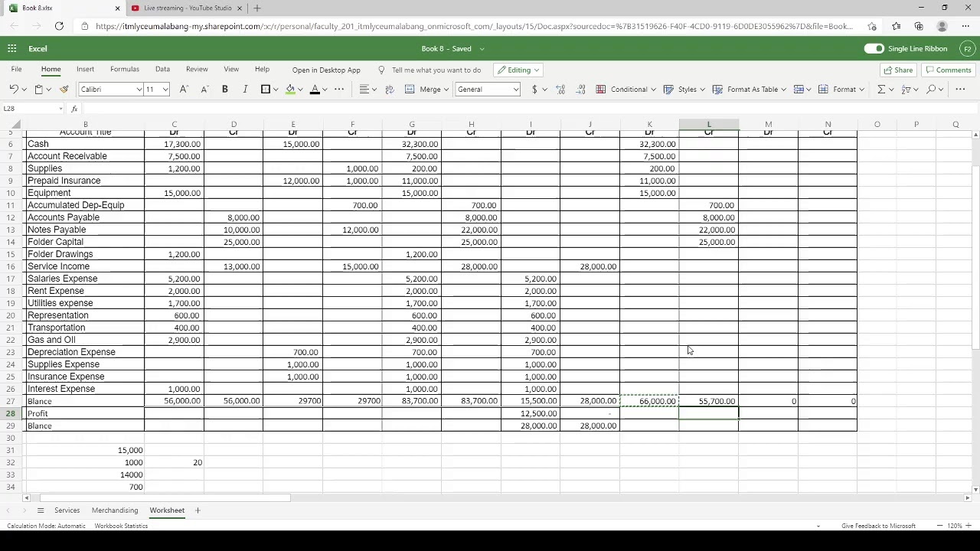Click the Paste clipboard icon

pos(38,90)
